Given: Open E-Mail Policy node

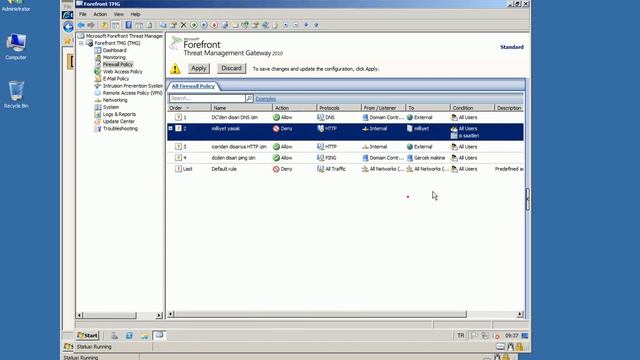Looking at the screenshot, I should tap(116, 79).
